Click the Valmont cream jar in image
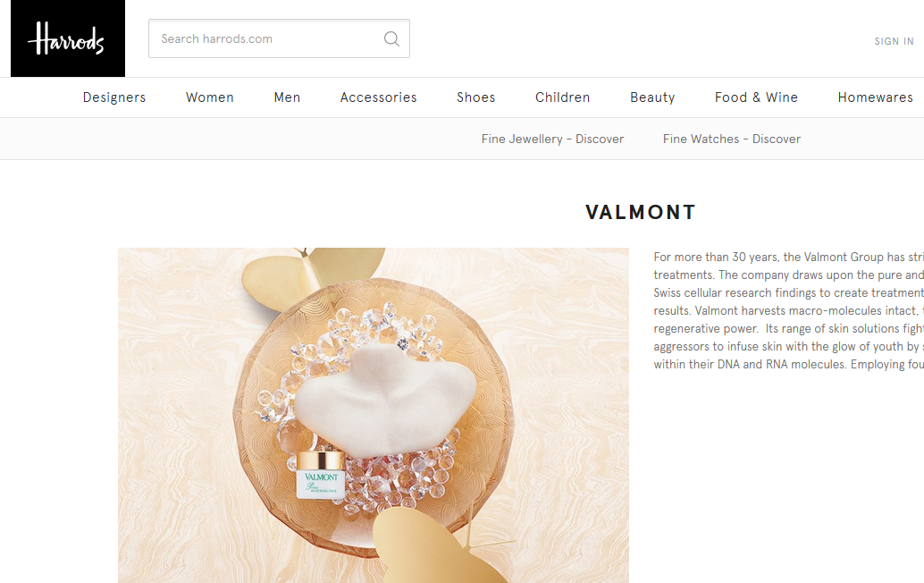 point(320,475)
